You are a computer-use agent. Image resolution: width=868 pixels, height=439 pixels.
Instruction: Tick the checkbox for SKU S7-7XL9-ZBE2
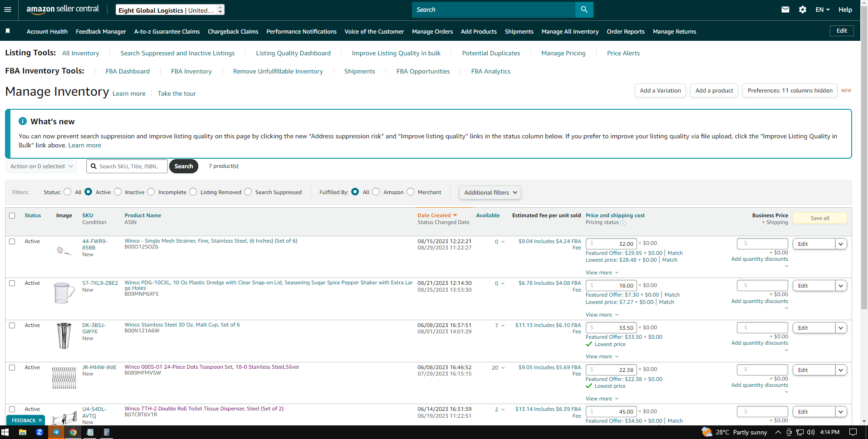pyautogui.click(x=12, y=283)
